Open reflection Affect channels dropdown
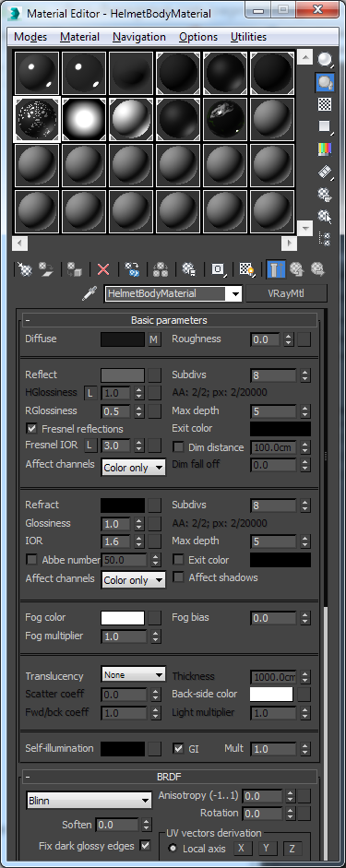Screen dimensions: 346x868 [134, 468]
